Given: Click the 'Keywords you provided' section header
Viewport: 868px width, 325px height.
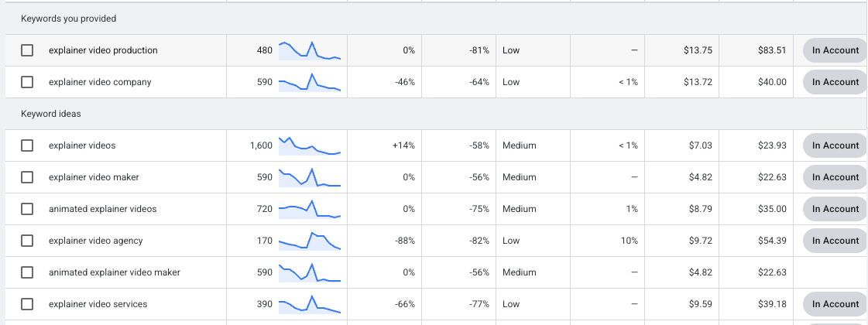Looking at the screenshot, I should pyautogui.click(x=69, y=19).
